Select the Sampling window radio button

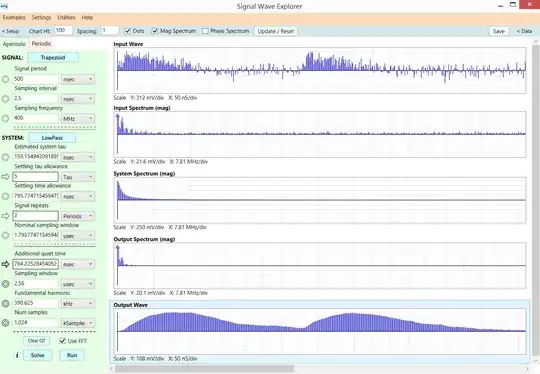point(5,284)
